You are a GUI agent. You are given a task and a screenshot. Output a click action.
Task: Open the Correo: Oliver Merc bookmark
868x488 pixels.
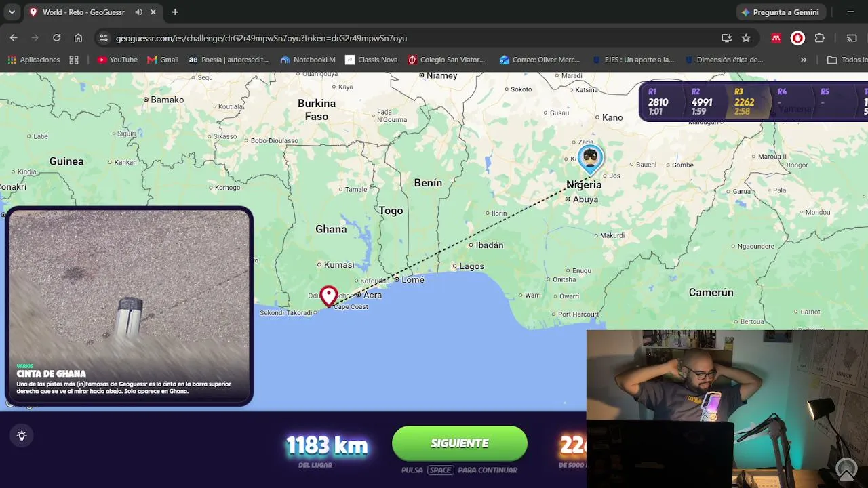(x=540, y=60)
